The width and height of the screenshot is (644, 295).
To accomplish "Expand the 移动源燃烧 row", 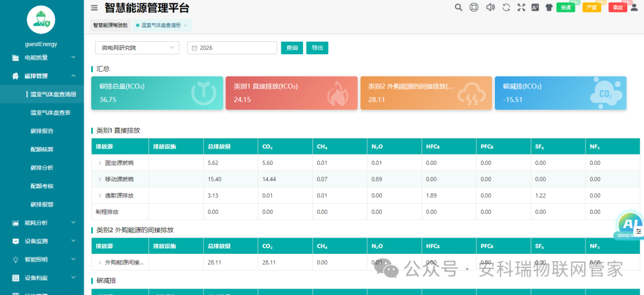I will tap(100, 179).
